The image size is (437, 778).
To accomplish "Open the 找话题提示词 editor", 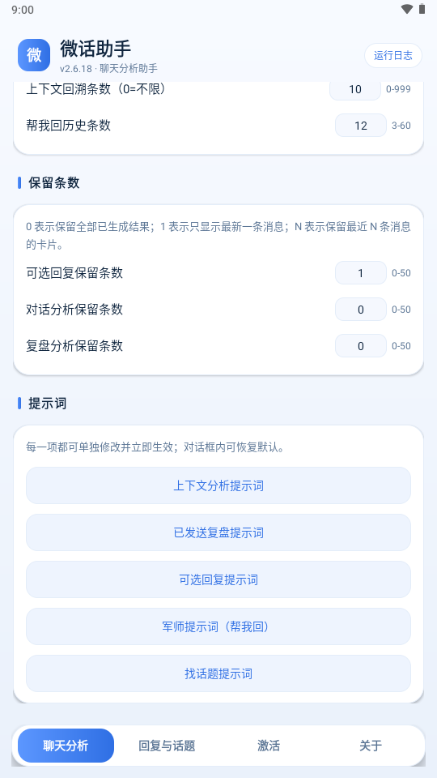I will point(218,674).
